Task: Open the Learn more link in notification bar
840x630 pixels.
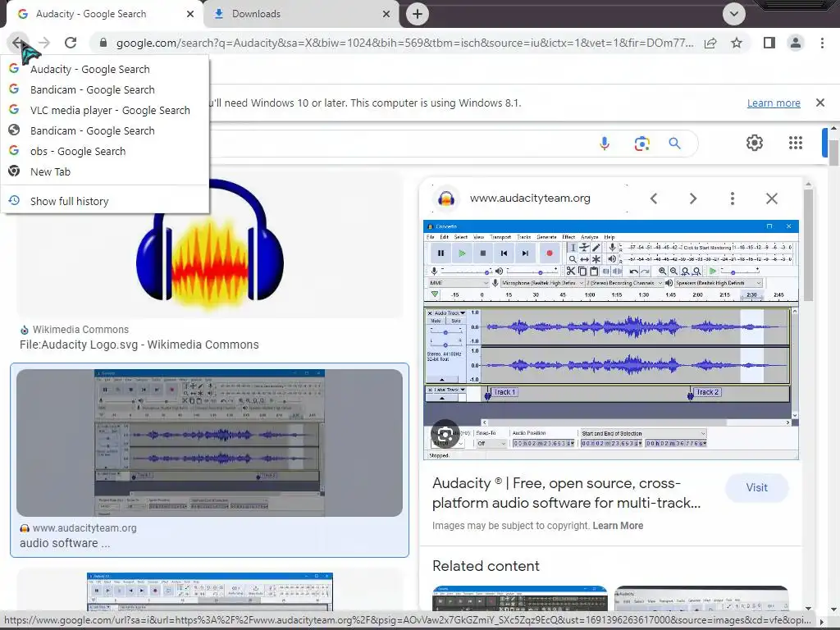Action: pyautogui.click(x=774, y=103)
